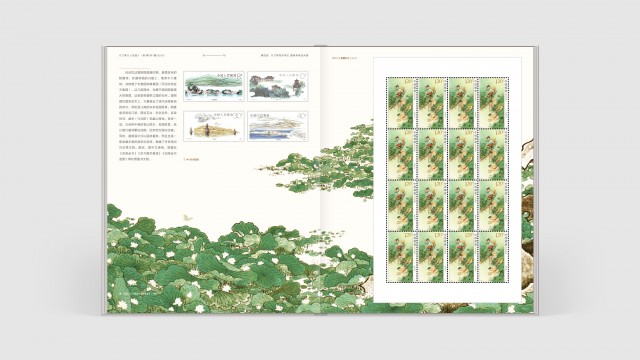Click the left page header title text

(x=141, y=55)
